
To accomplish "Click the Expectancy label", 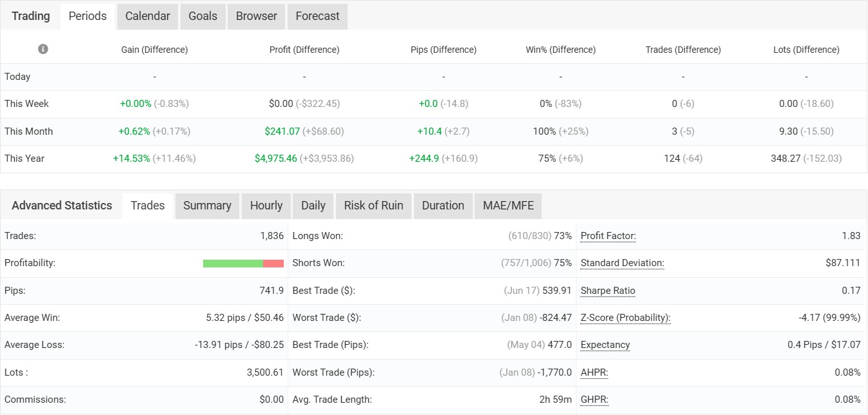I will point(606,345).
